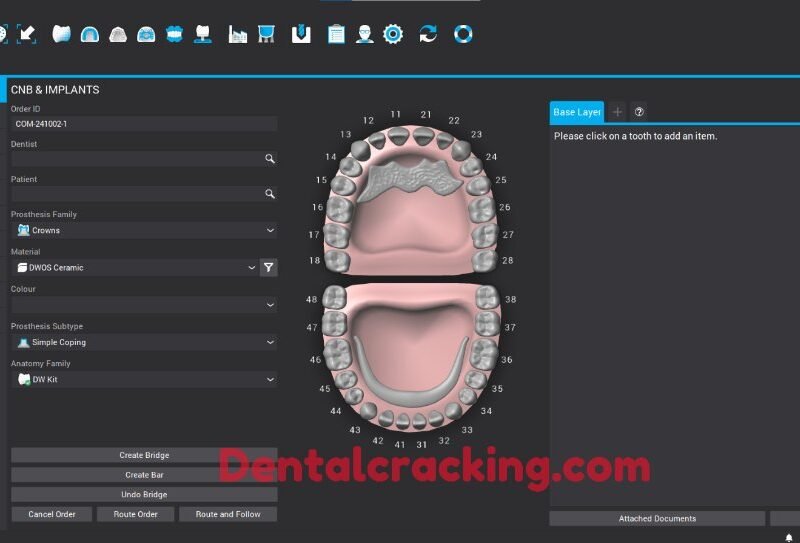Select tooth 21 on the chart
The image size is (800, 543).
point(423,136)
